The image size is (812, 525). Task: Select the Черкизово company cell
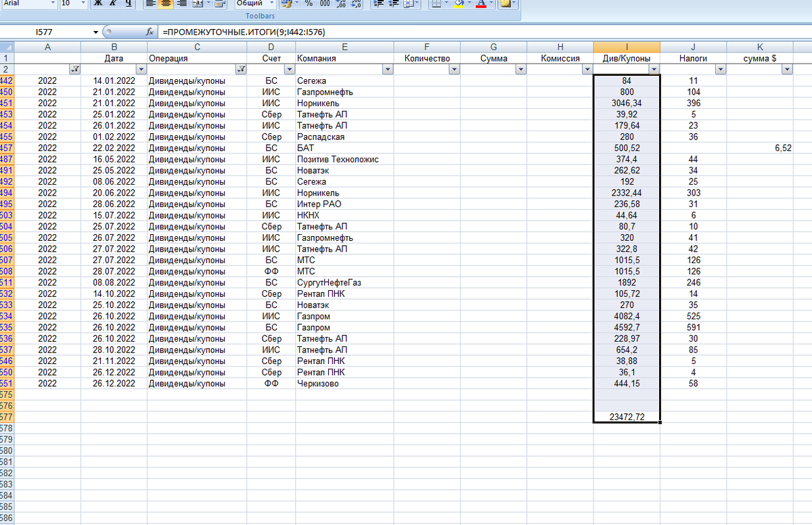coord(344,383)
